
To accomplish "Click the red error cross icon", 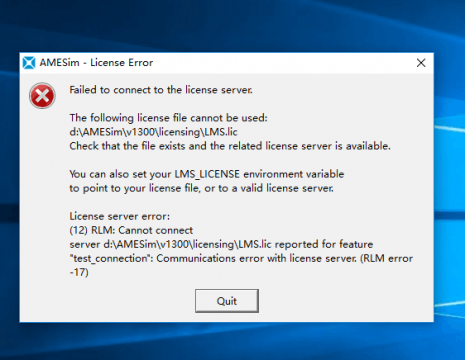I will tap(42, 96).
